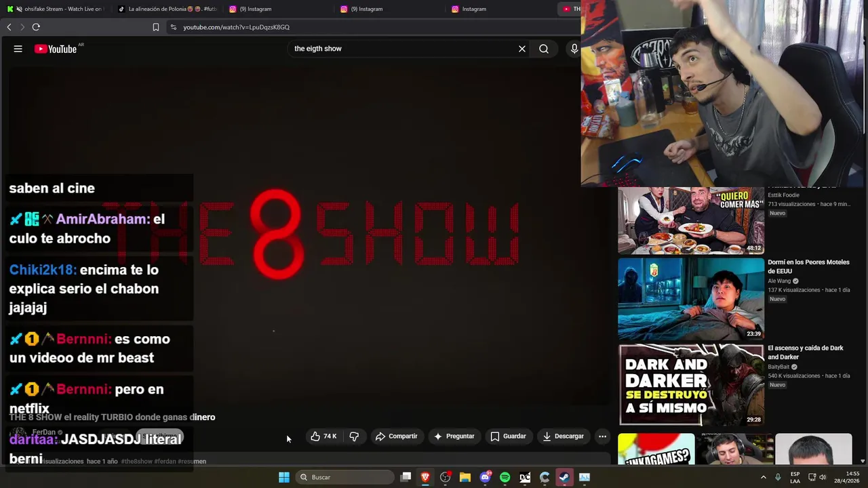Screen dimensions: 868x488
Task: Download the video with Descargar
Action: coord(563,436)
